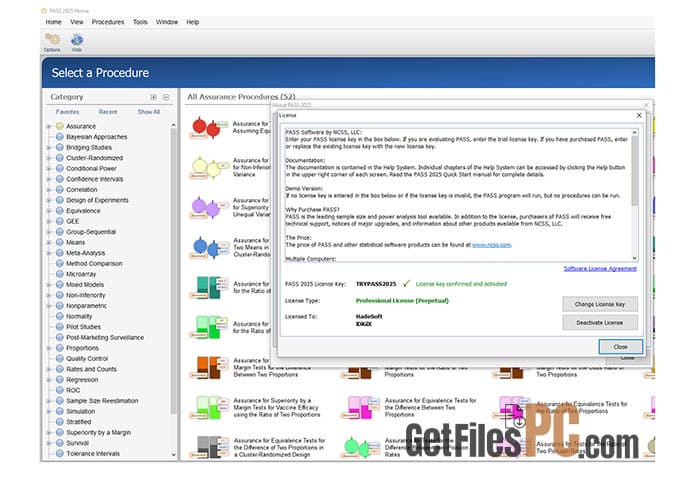Viewport: 700px width, 487px height.
Task: Open the teal bars Ratio procedure icon
Action: click(208, 287)
